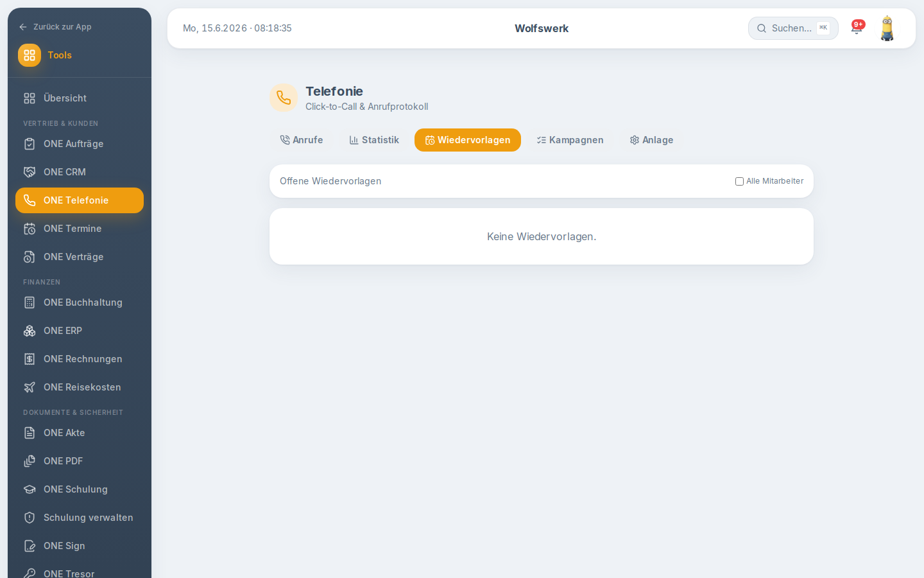Click the ONE ERP boxes icon
Viewport: 924px width, 578px height.
click(x=30, y=331)
